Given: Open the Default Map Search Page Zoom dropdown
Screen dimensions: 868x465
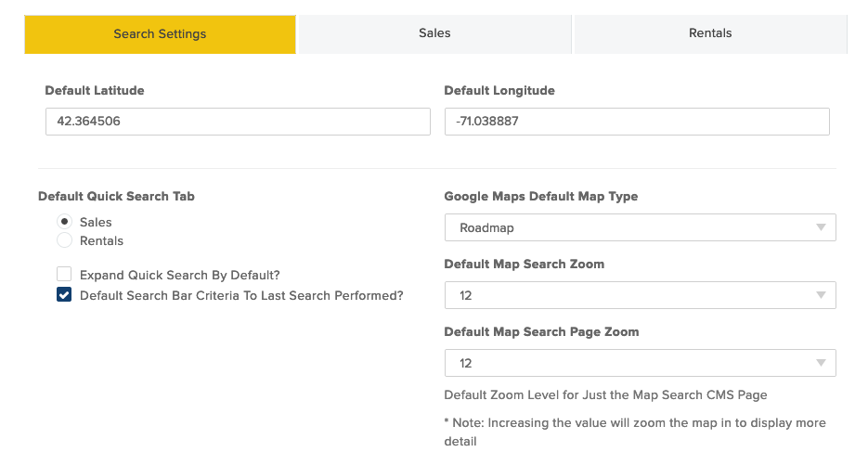Looking at the screenshot, I should click(x=640, y=363).
